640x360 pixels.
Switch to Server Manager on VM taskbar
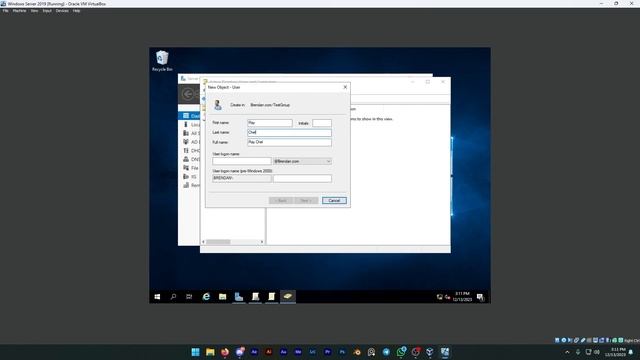pos(239,297)
